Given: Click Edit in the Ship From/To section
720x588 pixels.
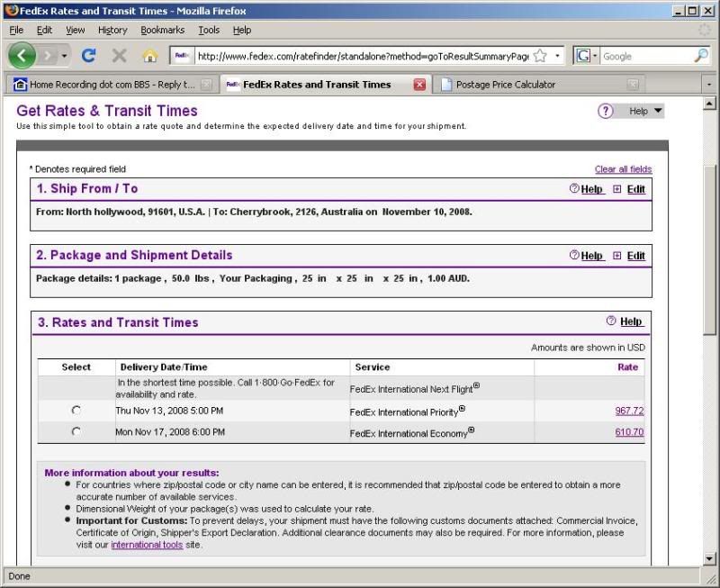Looking at the screenshot, I should coord(636,189).
